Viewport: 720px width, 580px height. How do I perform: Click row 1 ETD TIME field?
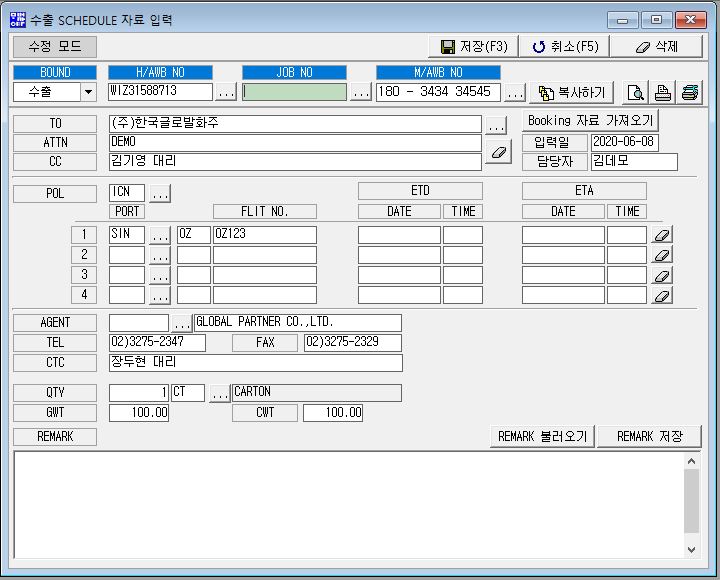[x=463, y=235]
